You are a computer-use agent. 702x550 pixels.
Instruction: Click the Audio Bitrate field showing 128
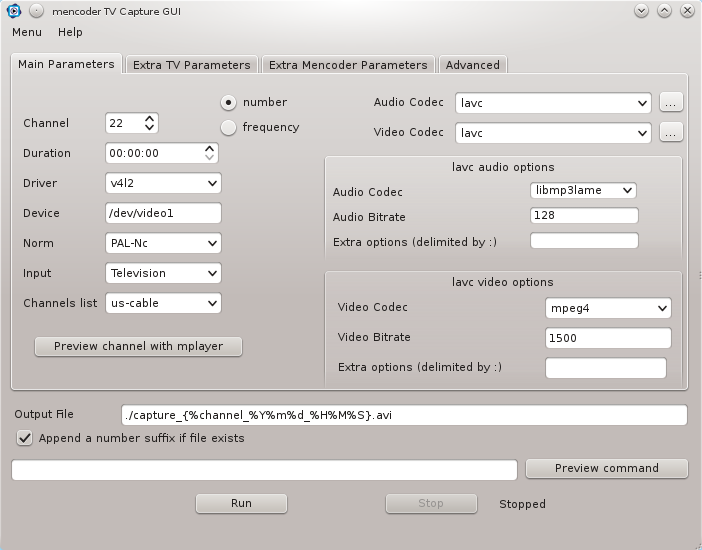584,215
